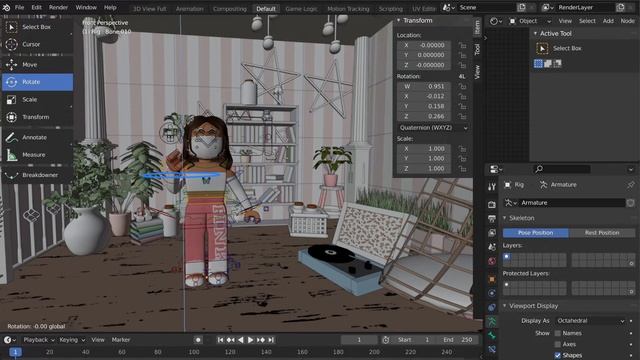Image resolution: width=640 pixels, height=360 pixels.
Task: Toggle the auto keying record button
Action: [x=198, y=340]
